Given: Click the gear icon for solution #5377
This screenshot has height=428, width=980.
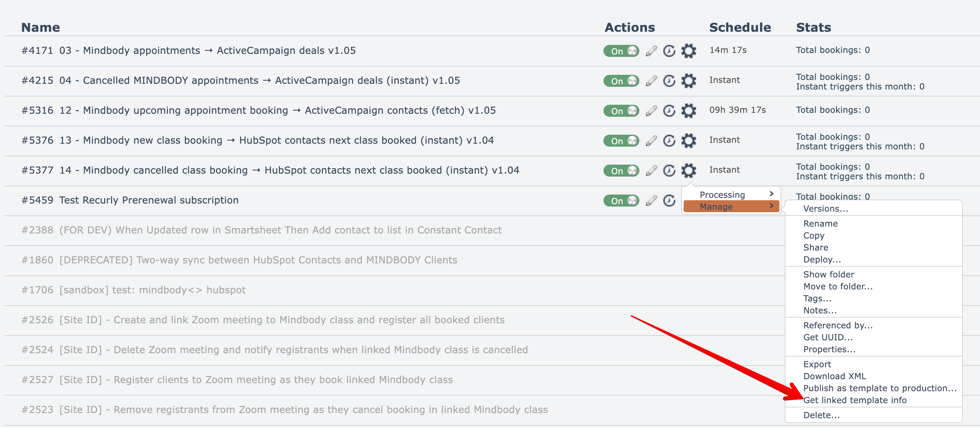Looking at the screenshot, I should coord(688,170).
